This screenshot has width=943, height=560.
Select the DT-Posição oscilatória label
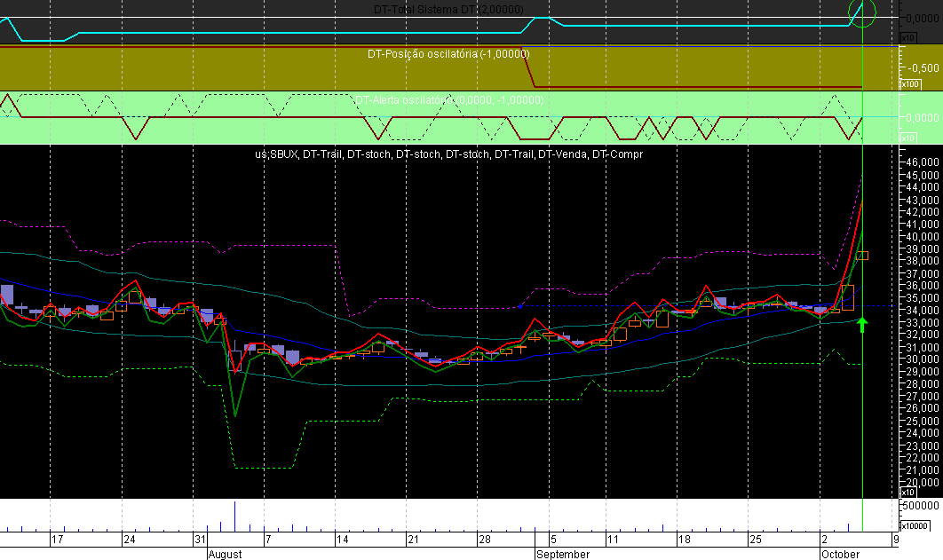tap(448, 54)
